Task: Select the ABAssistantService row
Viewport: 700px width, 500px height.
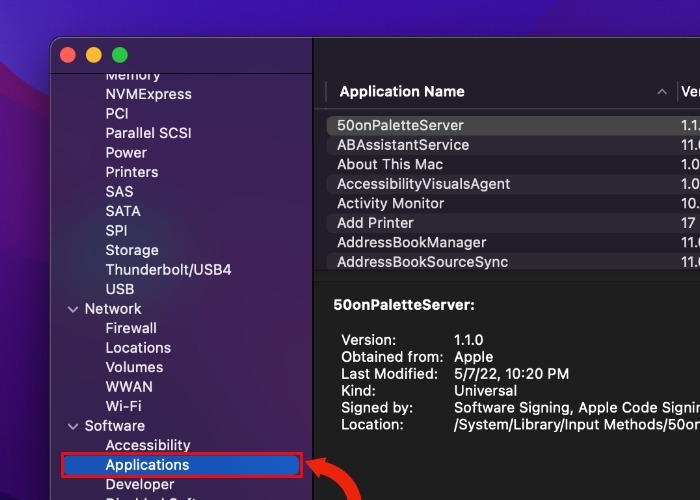Action: tap(513, 145)
